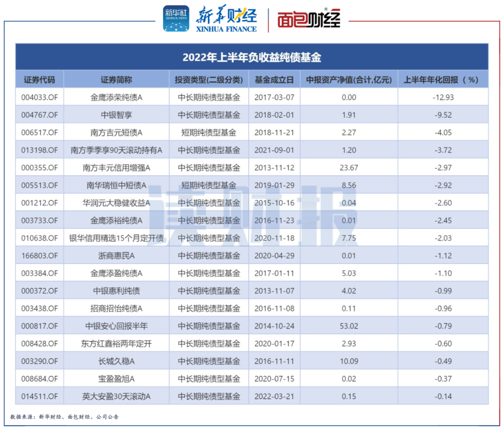The height and width of the screenshot is (430, 504).
Task: Select fund name 长城久稳A
Action: coord(116,361)
